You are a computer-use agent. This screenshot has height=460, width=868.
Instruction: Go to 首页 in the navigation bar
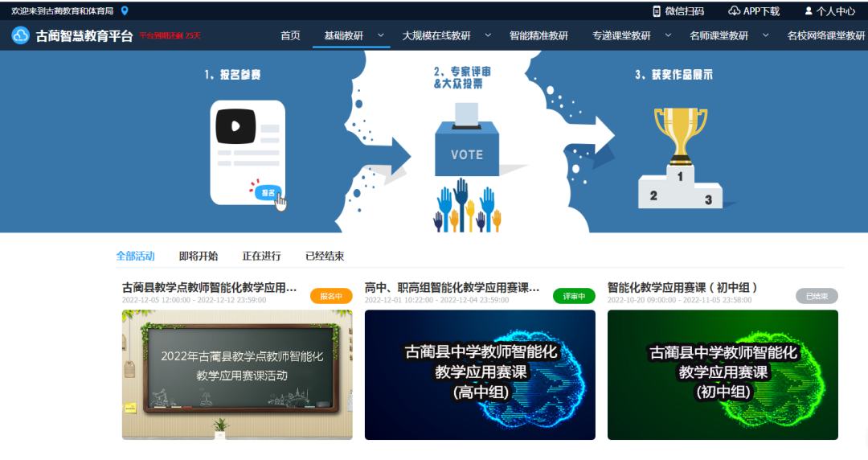(290, 35)
